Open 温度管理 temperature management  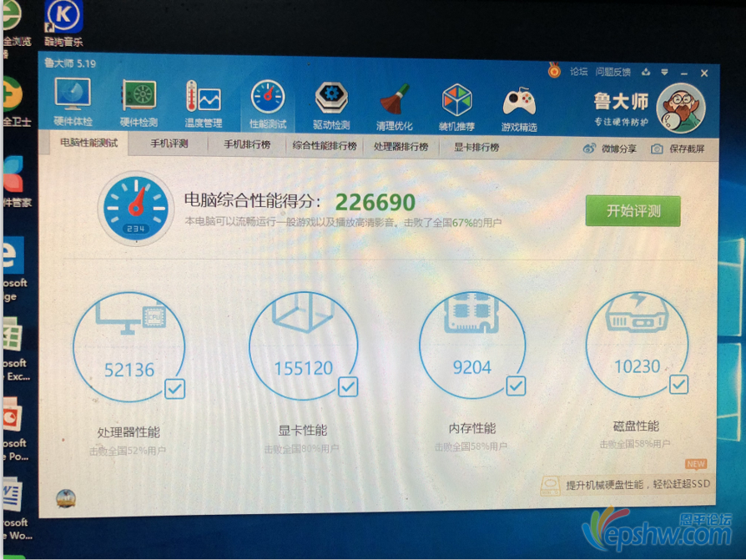203,103
